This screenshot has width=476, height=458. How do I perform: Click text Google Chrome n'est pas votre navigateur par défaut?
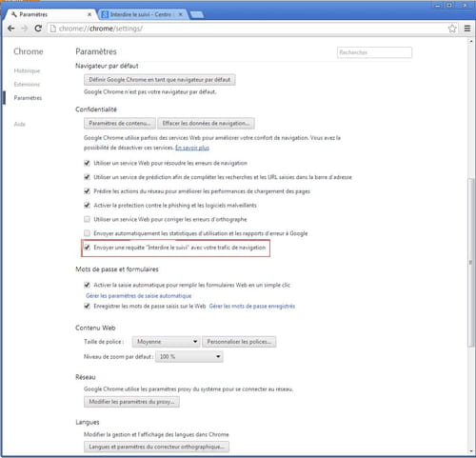tap(150, 92)
